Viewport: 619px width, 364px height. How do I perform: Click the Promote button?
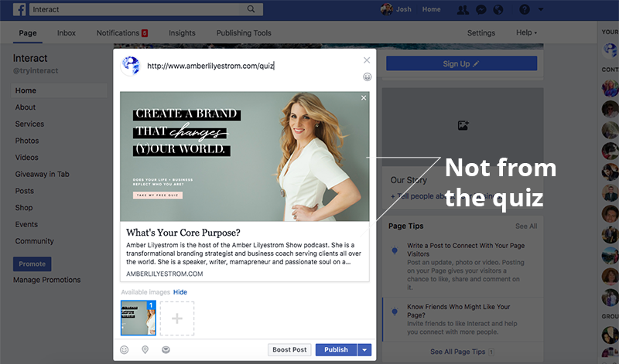pyautogui.click(x=32, y=264)
